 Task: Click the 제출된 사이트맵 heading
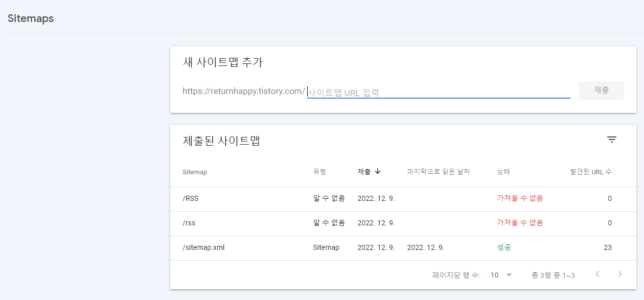click(221, 141)
